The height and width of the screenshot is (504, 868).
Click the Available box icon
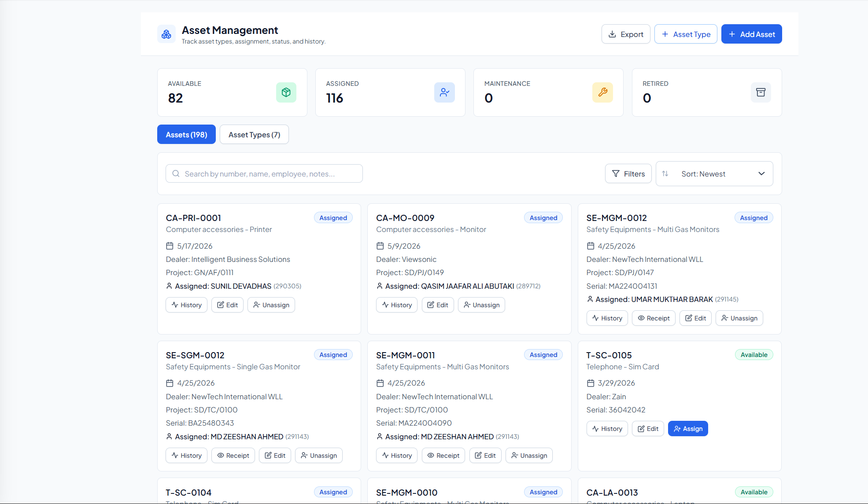pyautogui.click(x=286, y=92)
